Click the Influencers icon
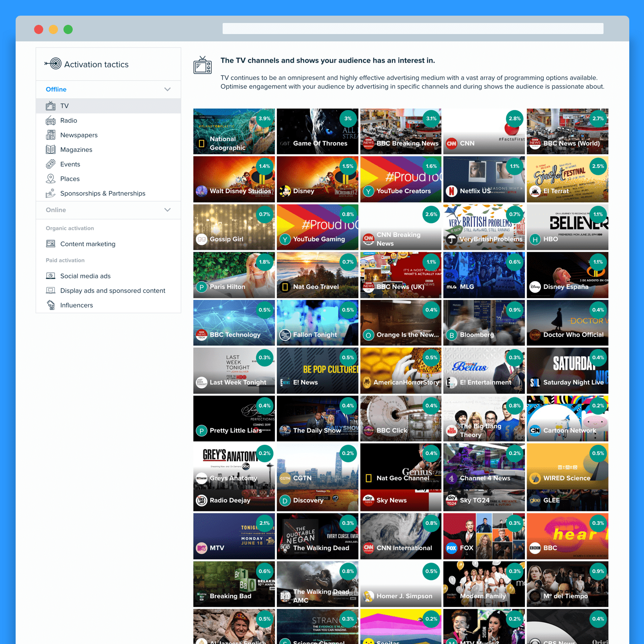Image resolution: width=644 pixels, height=644 pixels. [x=51, y=305]
